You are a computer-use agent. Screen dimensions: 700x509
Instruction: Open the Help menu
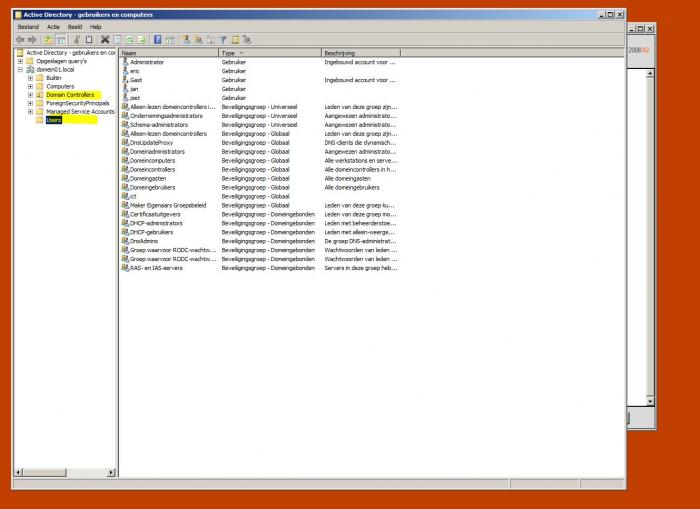[96, 27]
